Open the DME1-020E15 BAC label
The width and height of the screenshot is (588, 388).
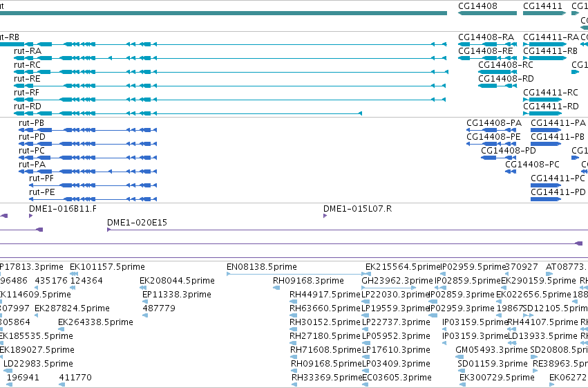click(137, 223)
